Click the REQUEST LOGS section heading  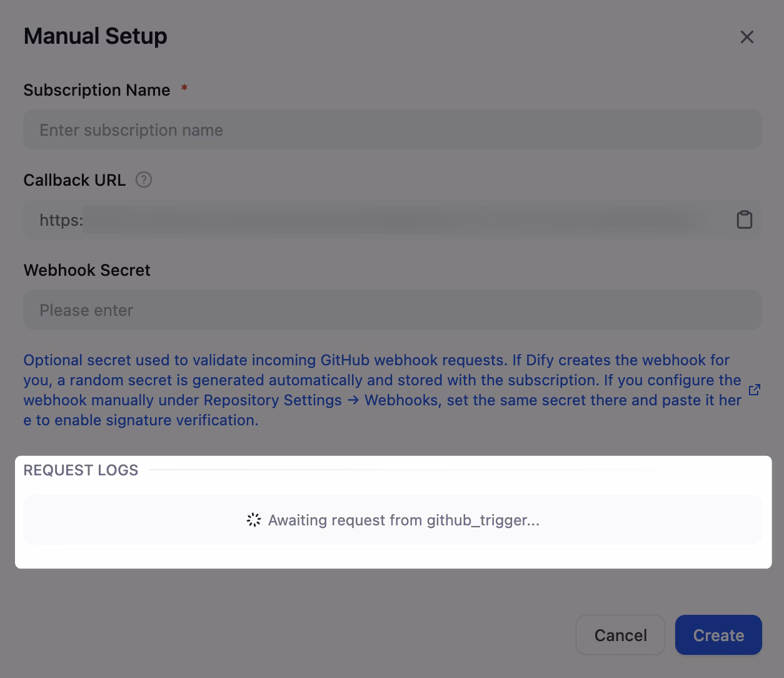(81, 470)
